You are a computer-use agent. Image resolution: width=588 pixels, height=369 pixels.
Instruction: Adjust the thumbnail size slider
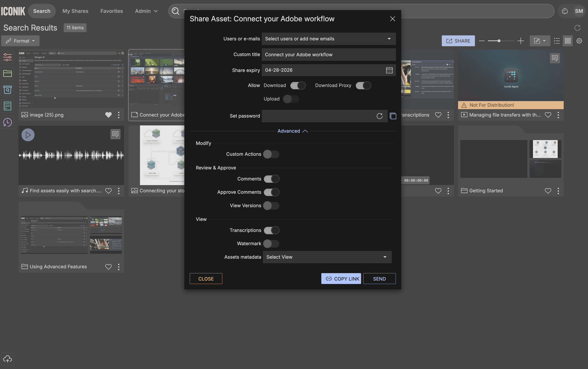pos(499,41)
